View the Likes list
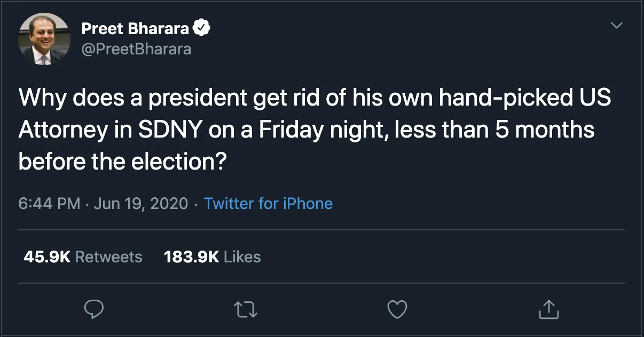 pos(242,256)
